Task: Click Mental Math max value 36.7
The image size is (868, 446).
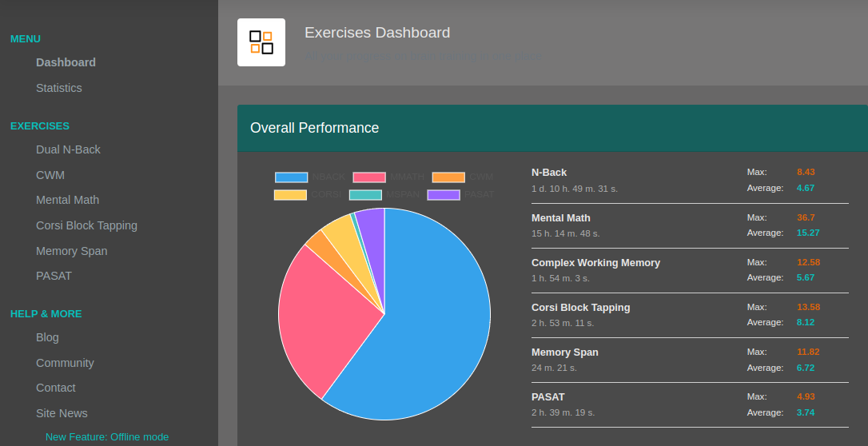Action: coord(806,217)
